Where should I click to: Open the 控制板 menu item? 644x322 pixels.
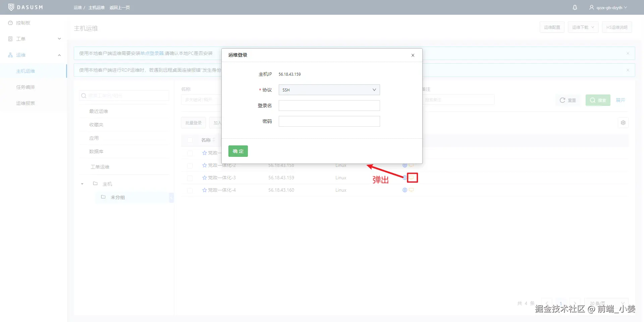23,23
